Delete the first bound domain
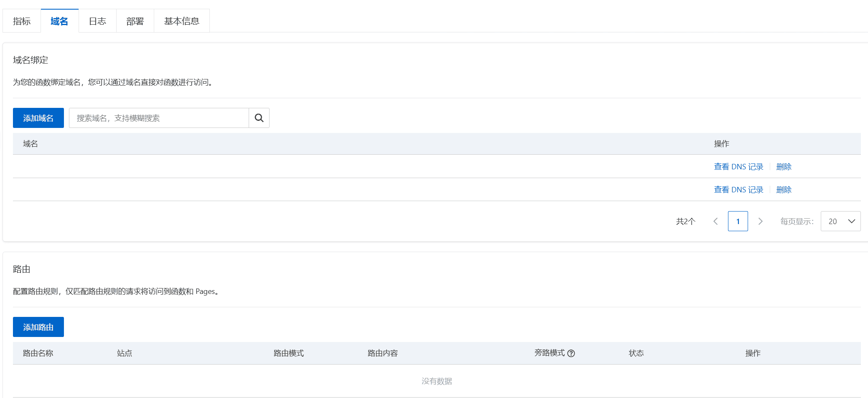868x398 pixels. (784, 166)
